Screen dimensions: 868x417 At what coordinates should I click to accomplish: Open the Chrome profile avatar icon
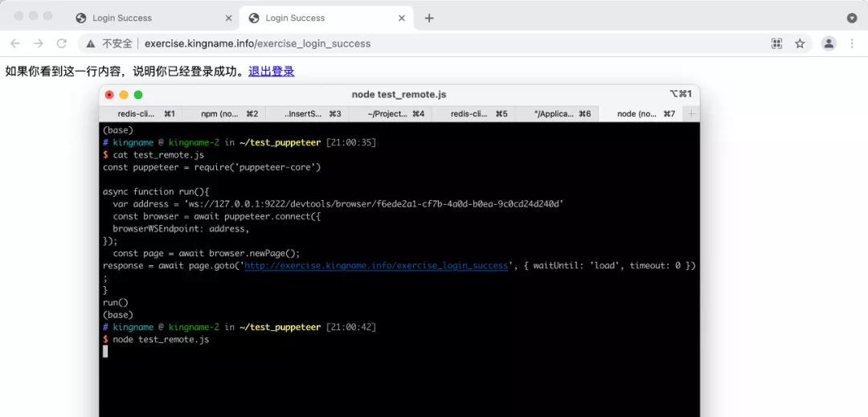[829, 43]
